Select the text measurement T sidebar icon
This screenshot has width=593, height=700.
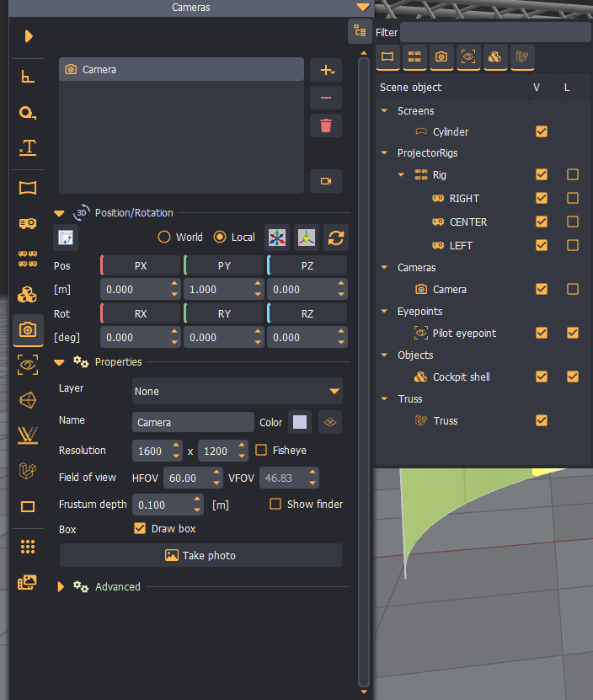point(28,147)
